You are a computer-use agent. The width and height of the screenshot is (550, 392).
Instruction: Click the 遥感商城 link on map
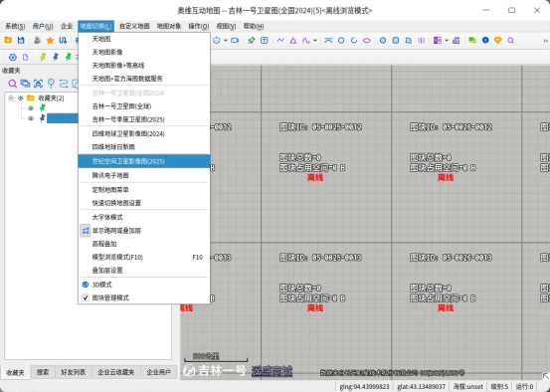(x=272, y=370)
